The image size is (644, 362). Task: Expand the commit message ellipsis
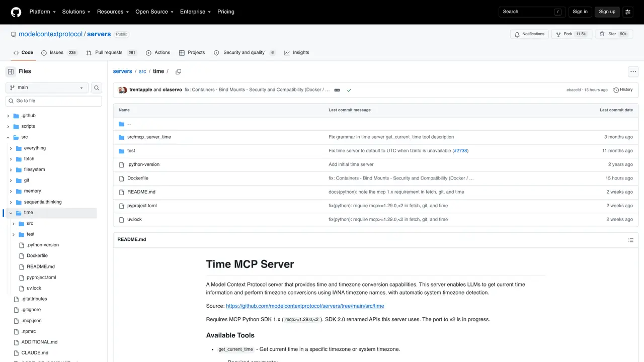(337, 90)
